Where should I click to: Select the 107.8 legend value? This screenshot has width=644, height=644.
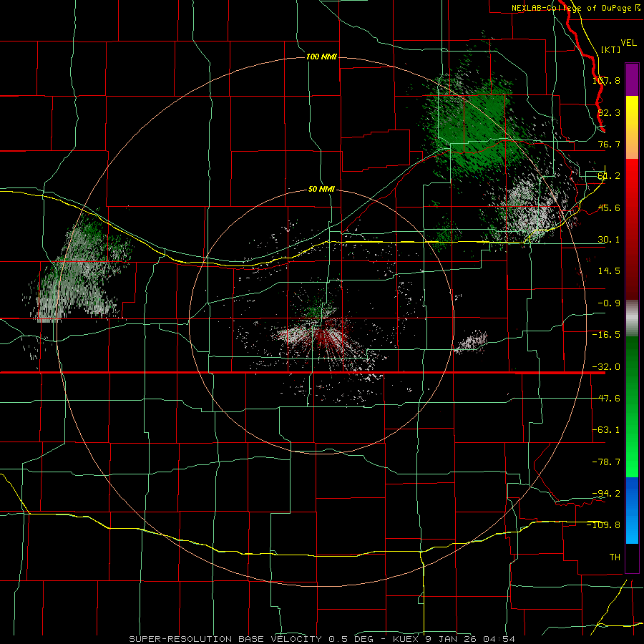tap(606, 80)
